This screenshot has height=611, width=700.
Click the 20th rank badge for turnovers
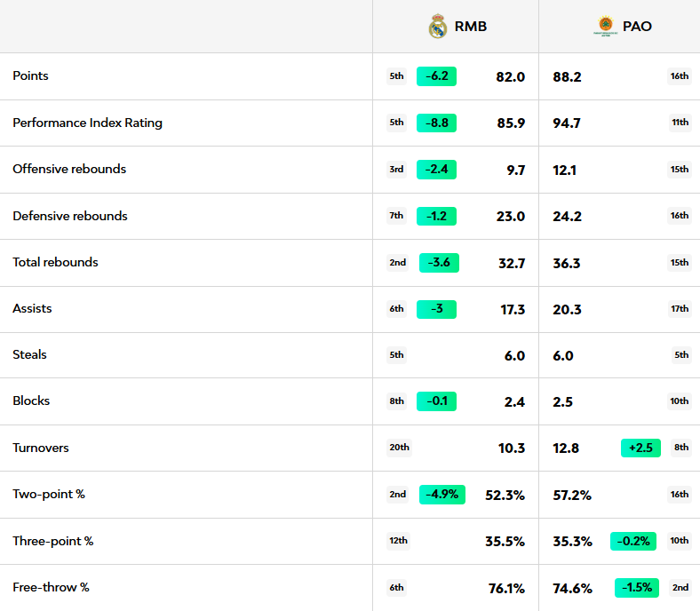click(399, 448)
